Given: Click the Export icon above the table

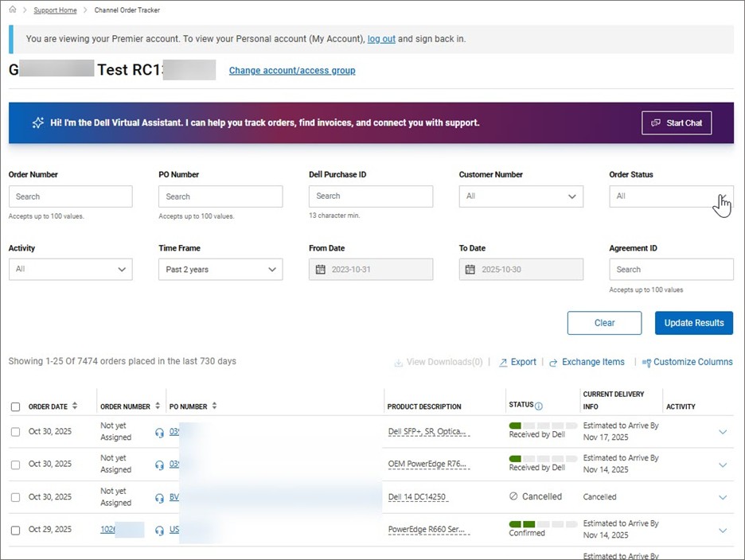Looking at the screenshot, I should click(503, 362).
